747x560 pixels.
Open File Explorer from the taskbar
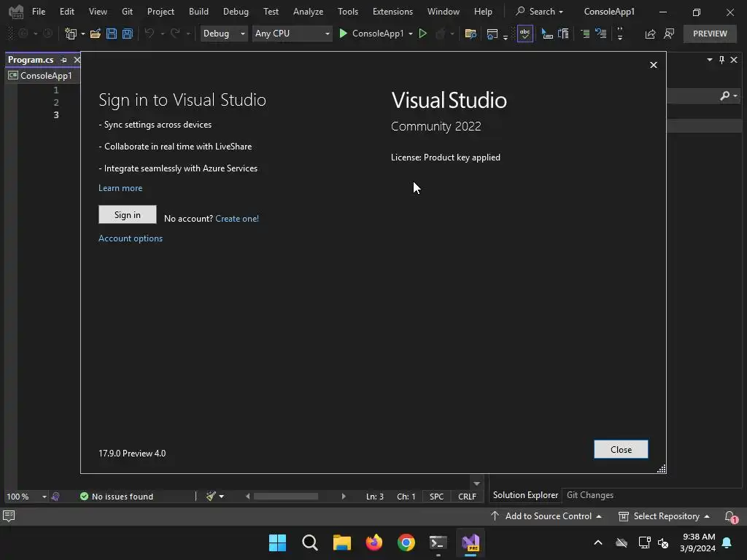341,542
